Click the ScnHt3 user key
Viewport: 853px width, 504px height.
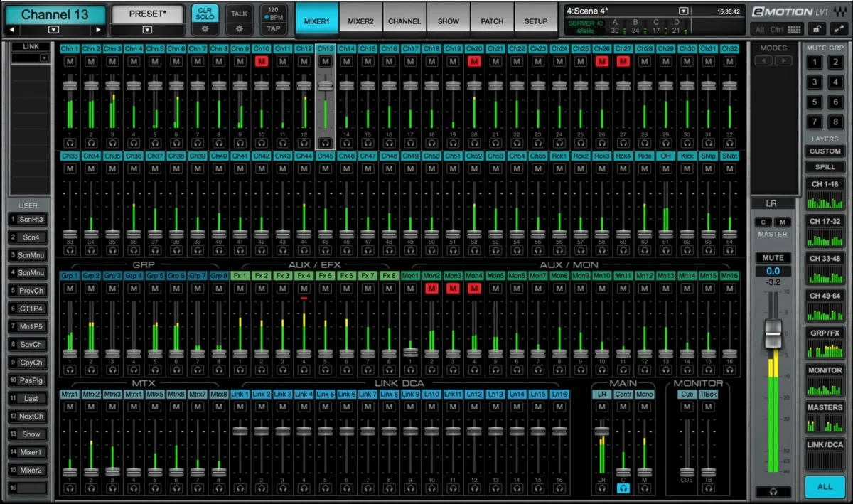coord(29,220)
